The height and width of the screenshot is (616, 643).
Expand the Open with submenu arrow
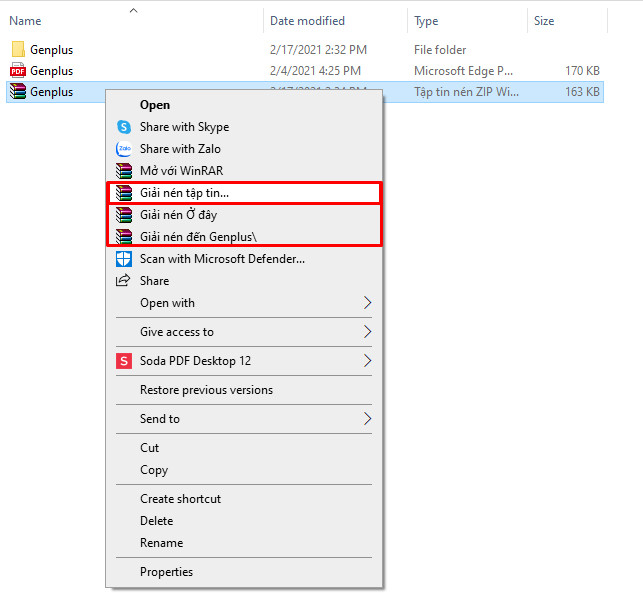pos(367,303)
